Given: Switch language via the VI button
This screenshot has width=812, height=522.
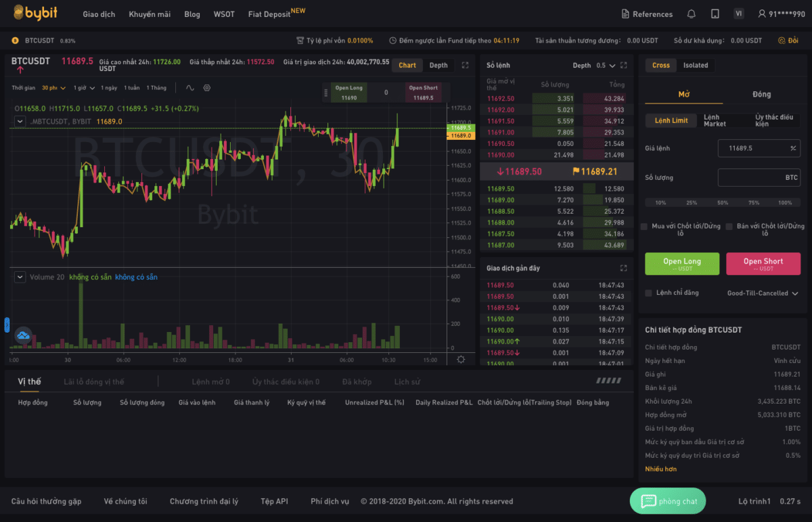Looking at the screenshot, I should click(x=739, y=14).
